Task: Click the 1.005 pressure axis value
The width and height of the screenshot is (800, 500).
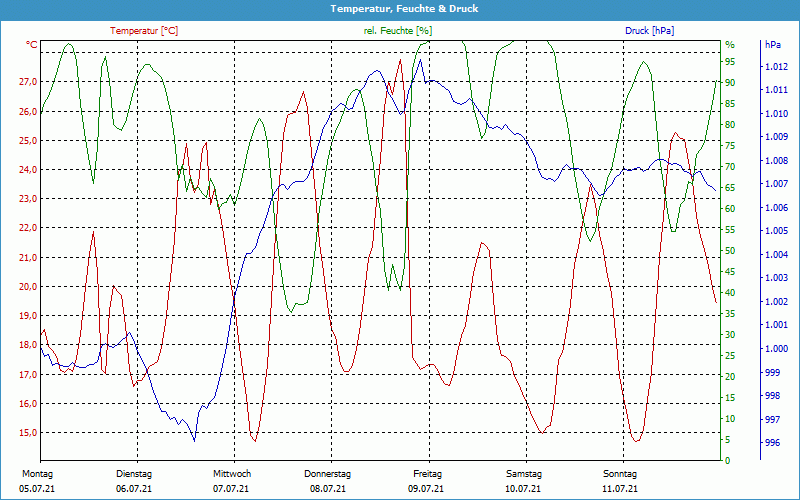Action: (776, 231)
